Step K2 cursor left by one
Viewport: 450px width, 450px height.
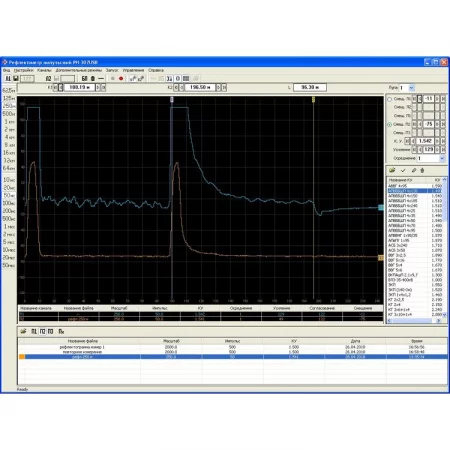(x=182, y=87)
